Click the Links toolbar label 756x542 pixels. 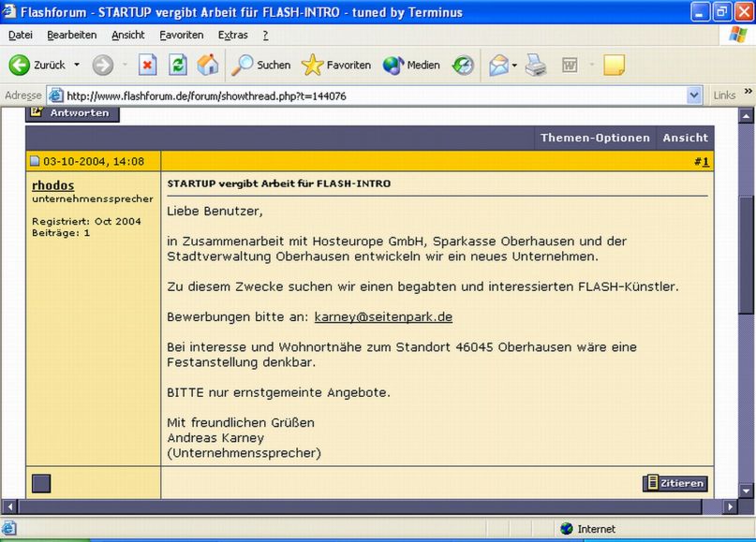click(x=724, y=95)
